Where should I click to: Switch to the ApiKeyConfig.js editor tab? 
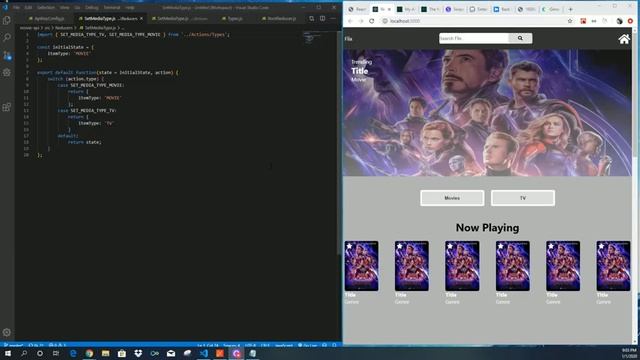pos(47,19)
